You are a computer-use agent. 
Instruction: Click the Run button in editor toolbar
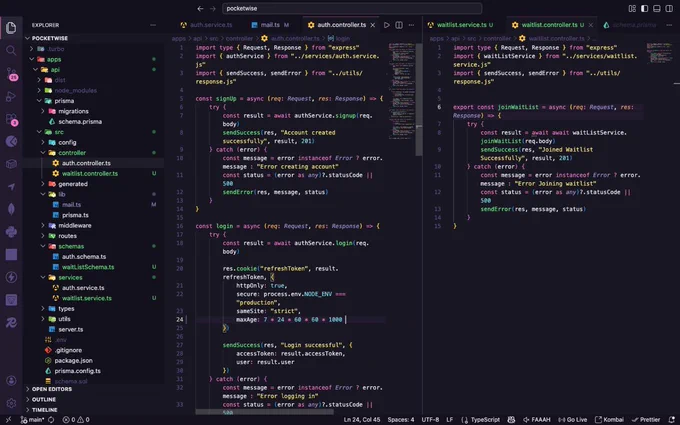coord(386,25)
